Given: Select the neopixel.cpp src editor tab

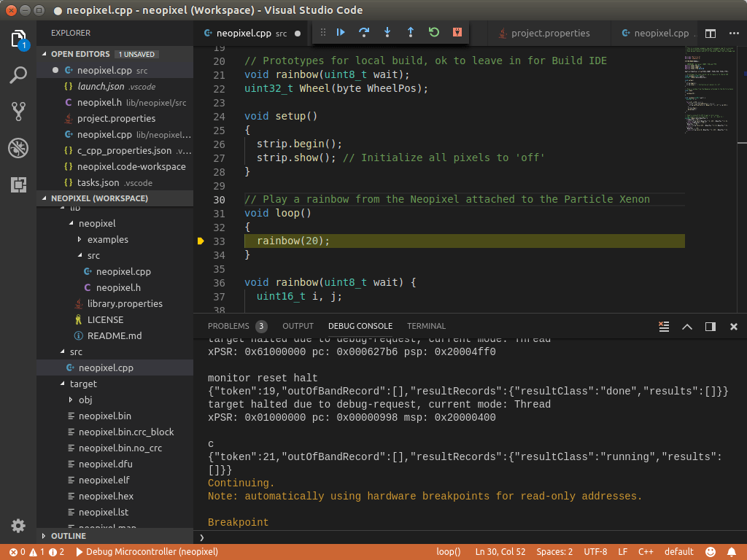Looking at the screenshot, I should pos(252,34).
